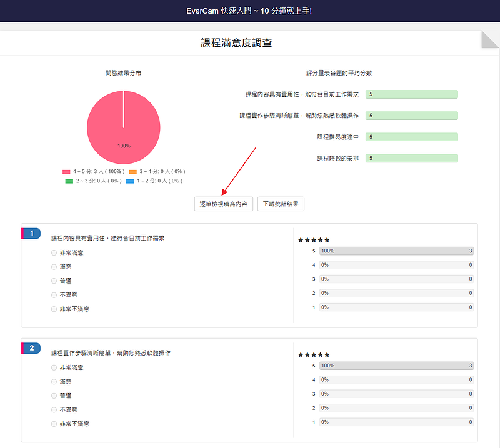Toggle pink 4~5分 legend swatch
500x448 pixels.
coord(66,171)
